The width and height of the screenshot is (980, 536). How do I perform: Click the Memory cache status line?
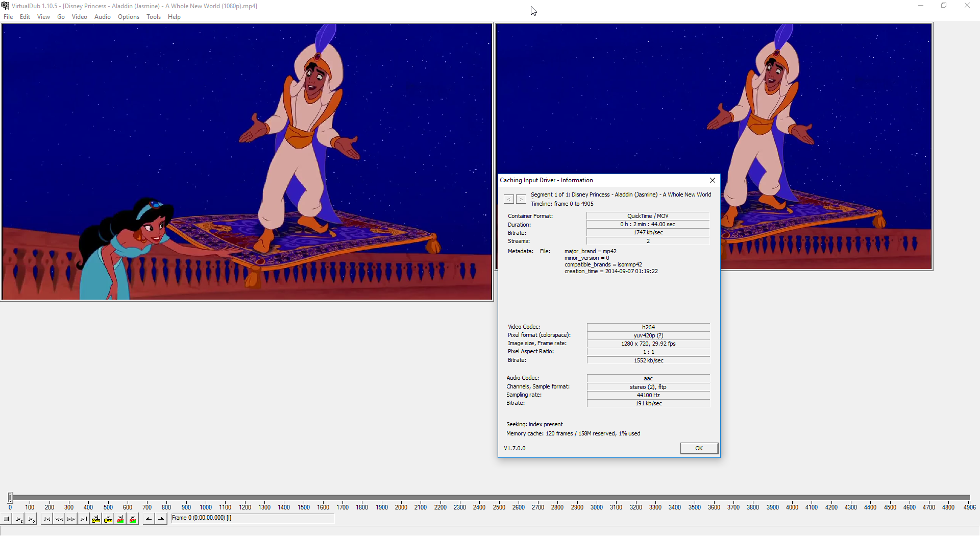coord(573,433)
